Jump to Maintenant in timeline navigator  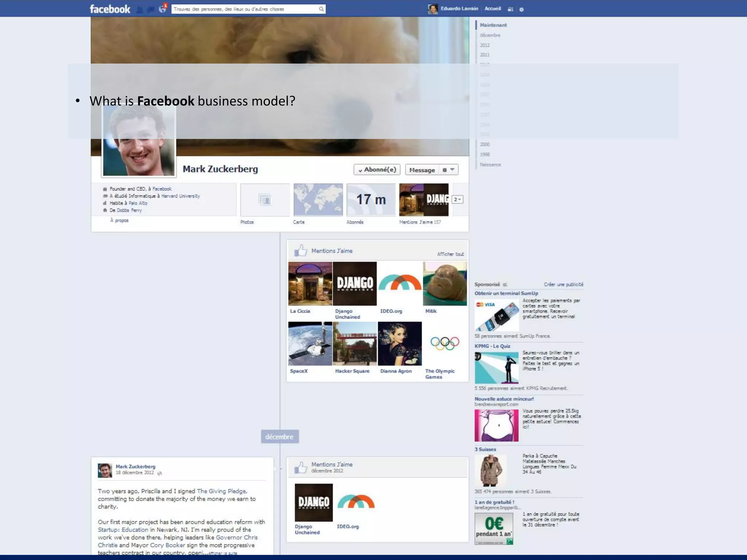tap(493, 25)
